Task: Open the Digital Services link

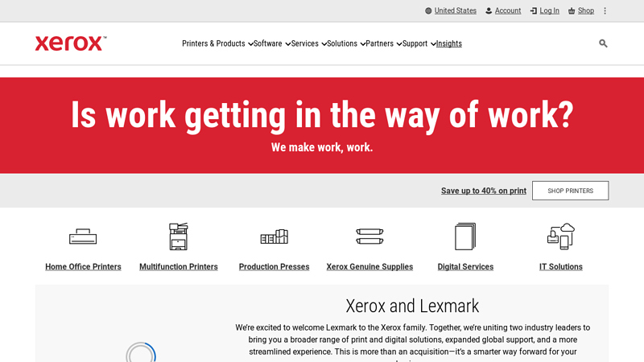Action: click(465, 267)
